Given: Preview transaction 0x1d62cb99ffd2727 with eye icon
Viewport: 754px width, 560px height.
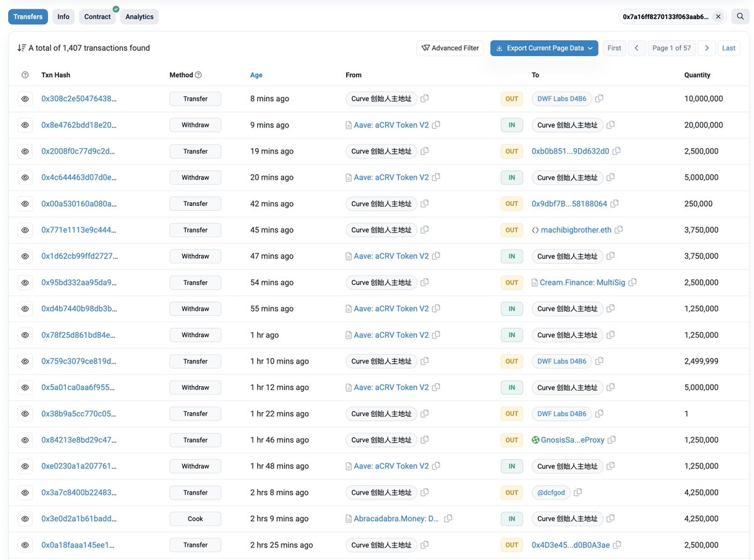Looking at the screenshot, I should click(x=25, y=256).
